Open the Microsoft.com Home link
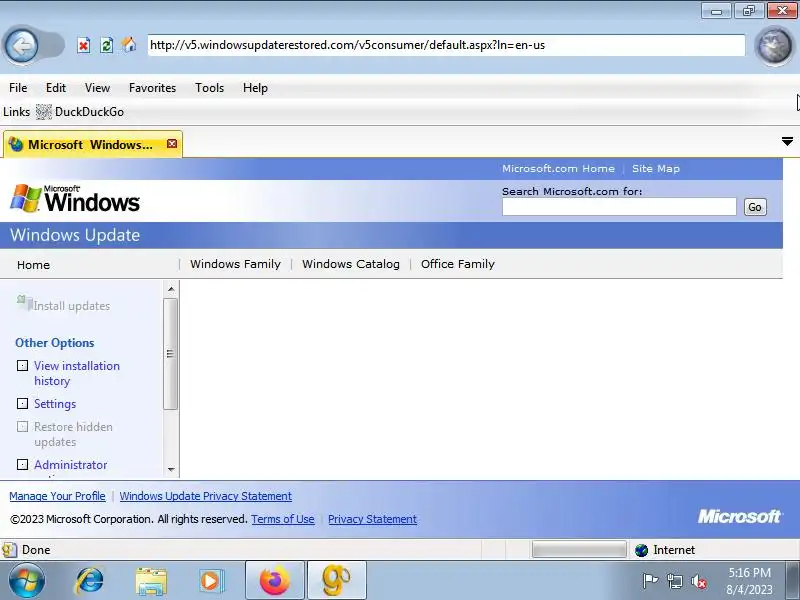 pyautogui.click(x=558, y=168)
